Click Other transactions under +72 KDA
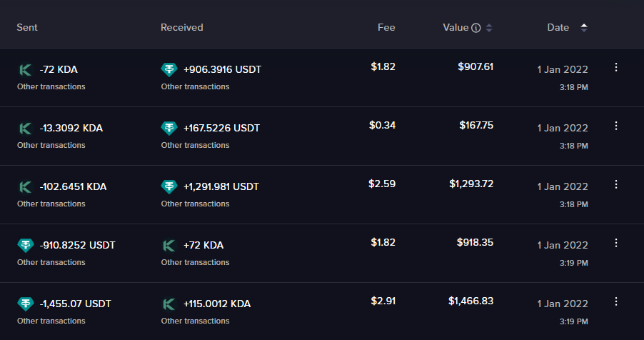This screenshot has height=340, width=644. [x=195, y=262]
